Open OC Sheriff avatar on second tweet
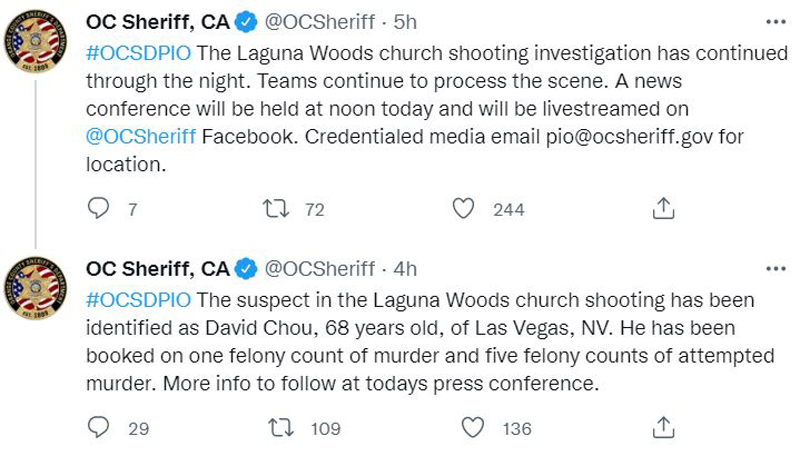The width and height of the screenshot is (800, 456). [35, 288]
